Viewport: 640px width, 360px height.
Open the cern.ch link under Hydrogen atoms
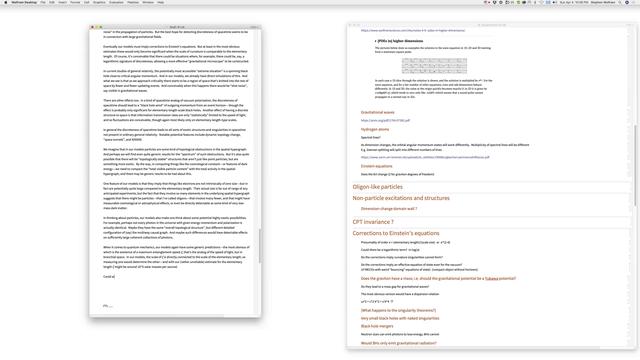425,157
